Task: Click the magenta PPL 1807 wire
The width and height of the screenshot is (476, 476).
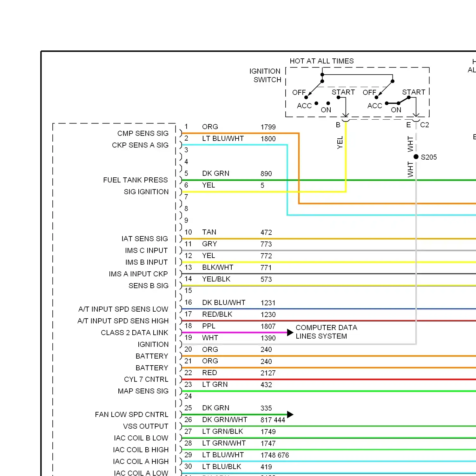Action: (234, 333)
